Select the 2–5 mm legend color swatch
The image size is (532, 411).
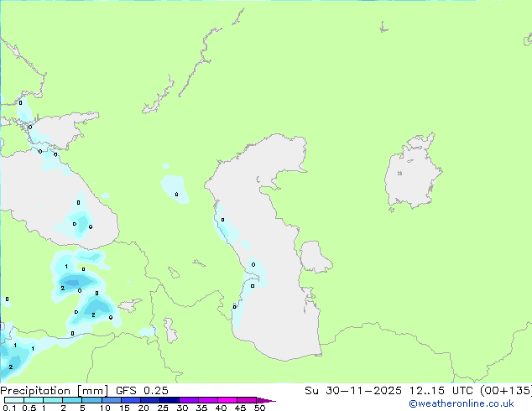point(73,400)
